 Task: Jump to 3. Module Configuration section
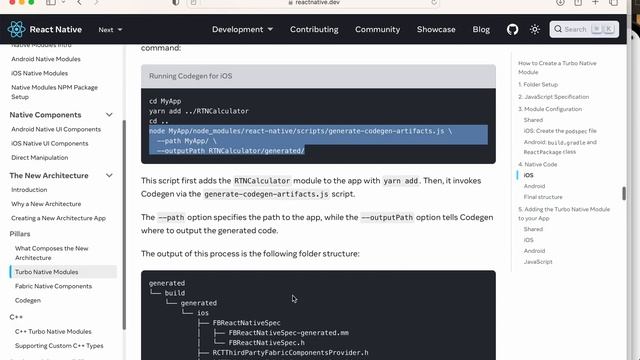pos(550,109)
